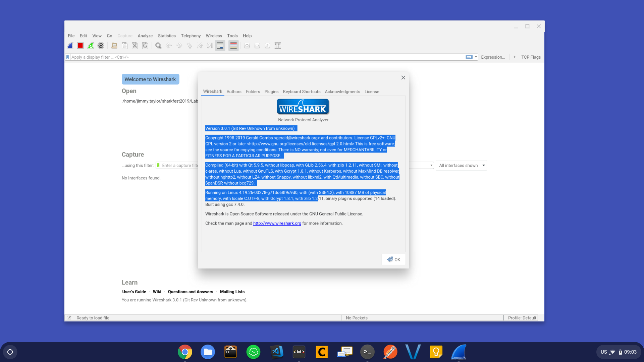
Task: Click the go forward arrow icon
Action: tap(179, 46)
